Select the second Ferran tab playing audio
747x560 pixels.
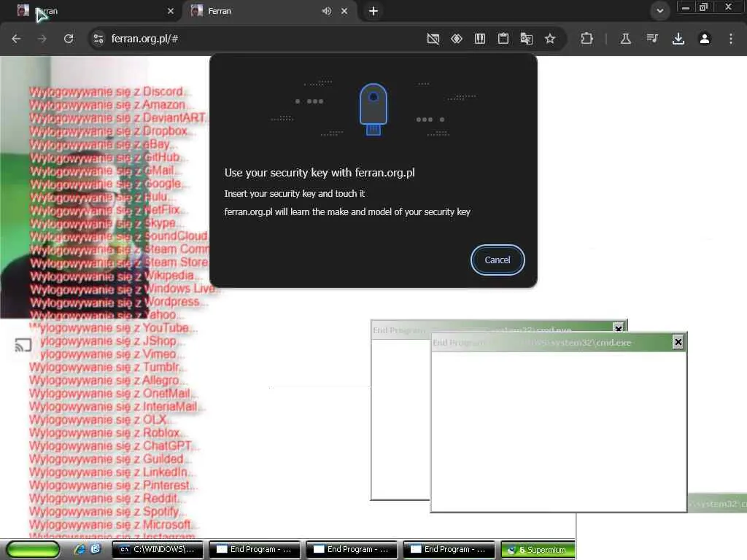coord(258,11)
